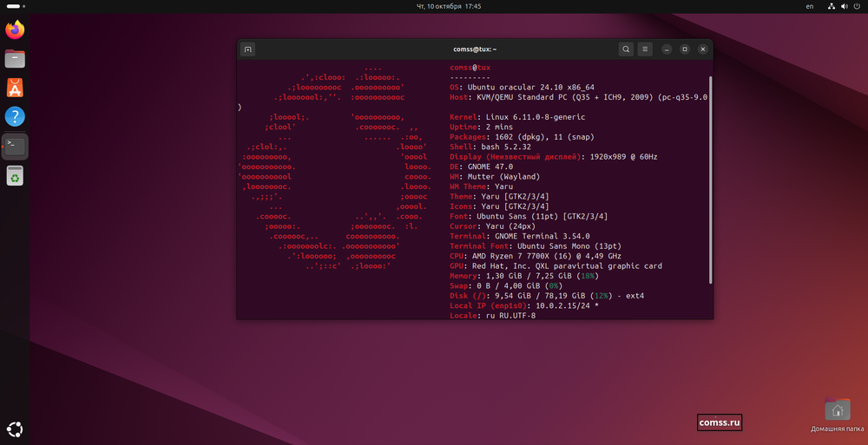Click the 'comss@tux' header in terminal output
Screen dimensions: 868x445
470,68
